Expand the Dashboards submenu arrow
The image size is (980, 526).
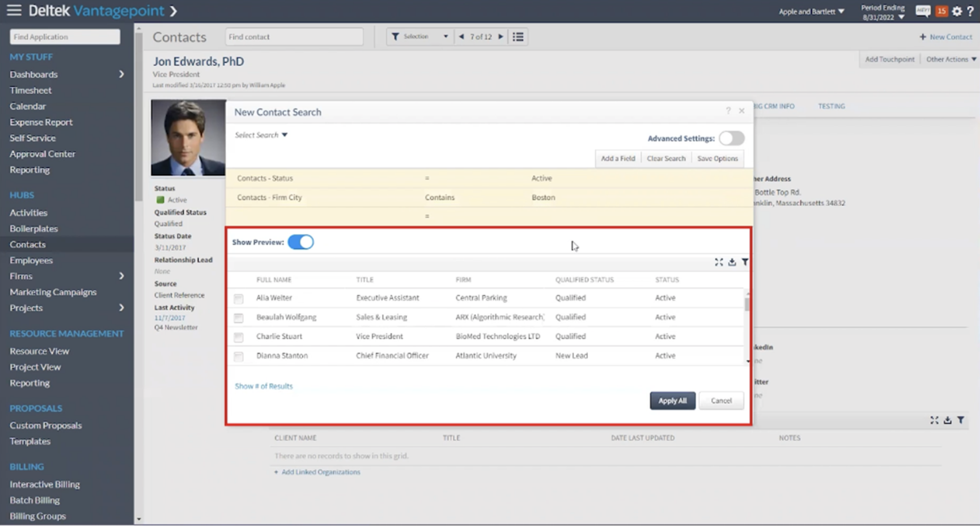tap(121, 74)
